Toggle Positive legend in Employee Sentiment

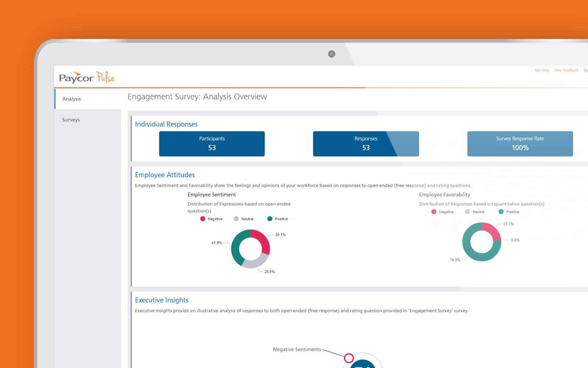coord(278,219)
